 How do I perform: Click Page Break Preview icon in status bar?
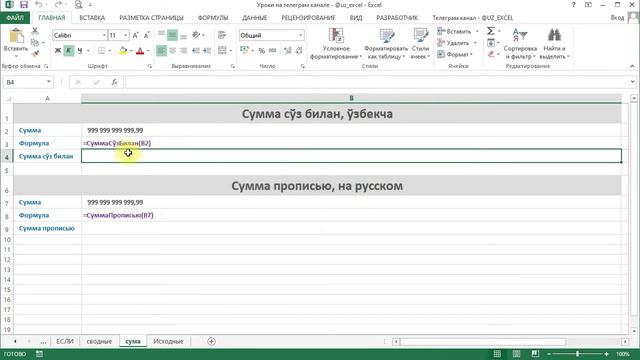tap(535, 354)
